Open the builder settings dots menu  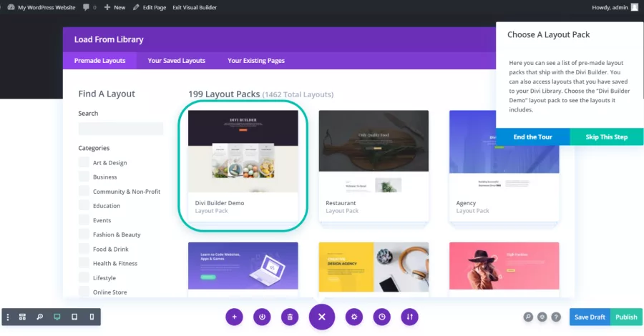tap(8, 317)
